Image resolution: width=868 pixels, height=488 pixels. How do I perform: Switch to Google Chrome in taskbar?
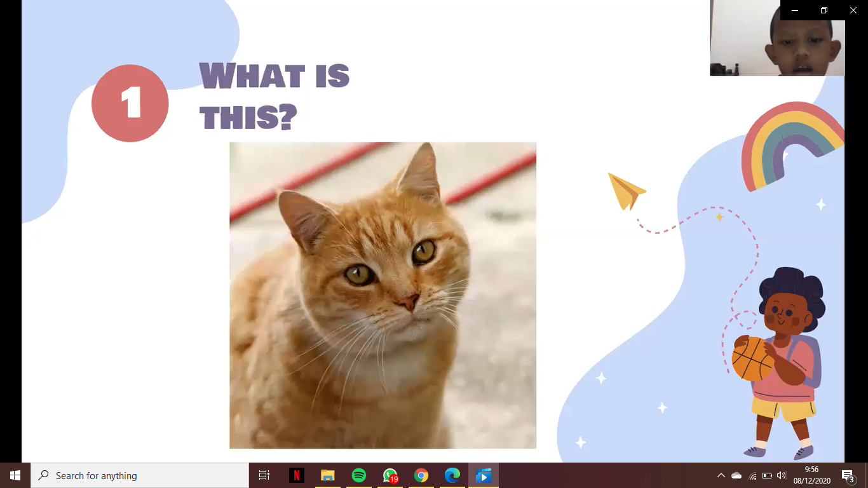coord(421,475)
